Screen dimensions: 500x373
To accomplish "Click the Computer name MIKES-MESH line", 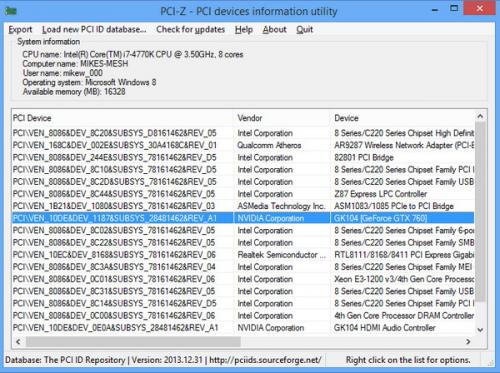I will pos(75,64).
